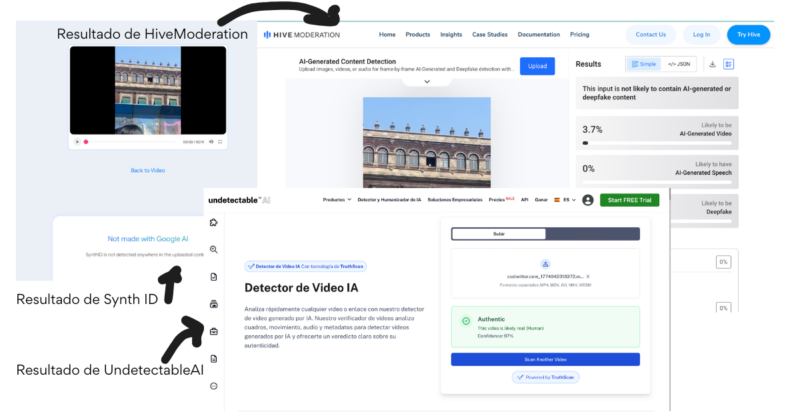Select the dark tab beside Subir
800x420 pixels.
pos(592,234)
